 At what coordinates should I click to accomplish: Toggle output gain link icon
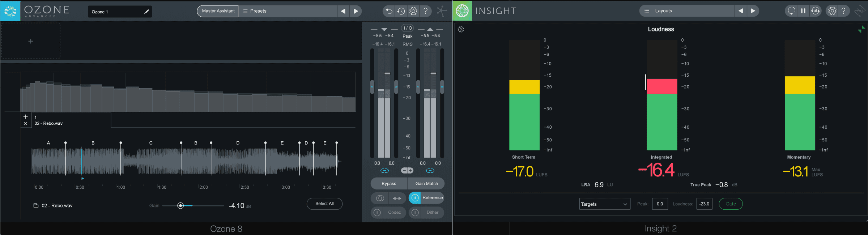430,171
